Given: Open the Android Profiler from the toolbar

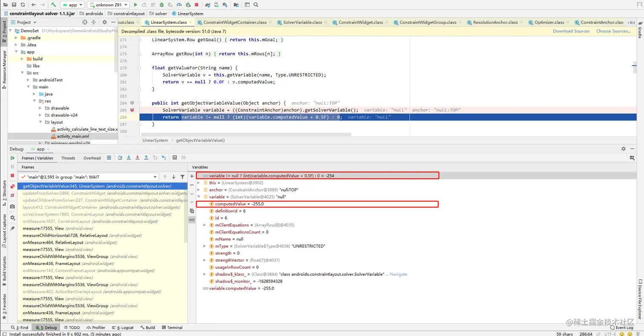Looking at the screenshot, I should [x=179, y=5].
